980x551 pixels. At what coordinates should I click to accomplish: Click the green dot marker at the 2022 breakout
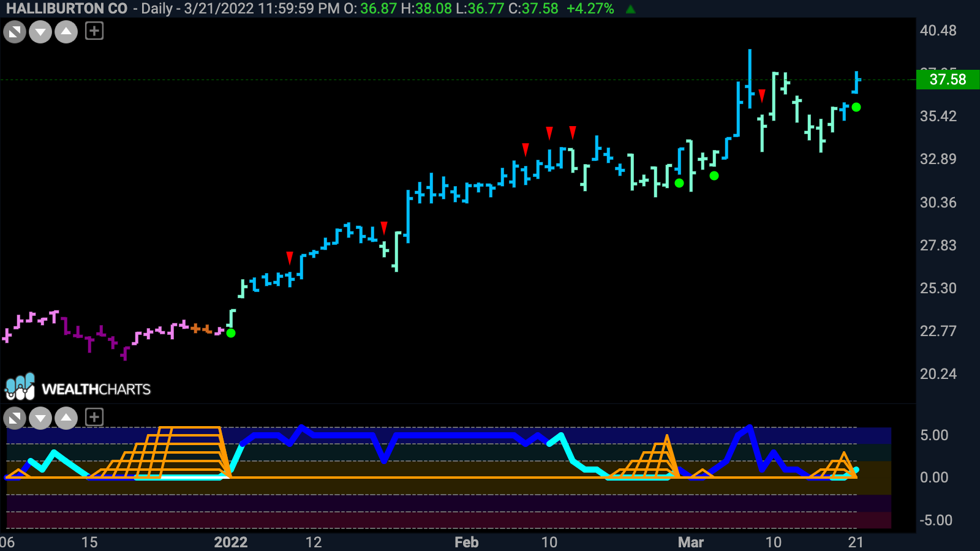[231, 333]
